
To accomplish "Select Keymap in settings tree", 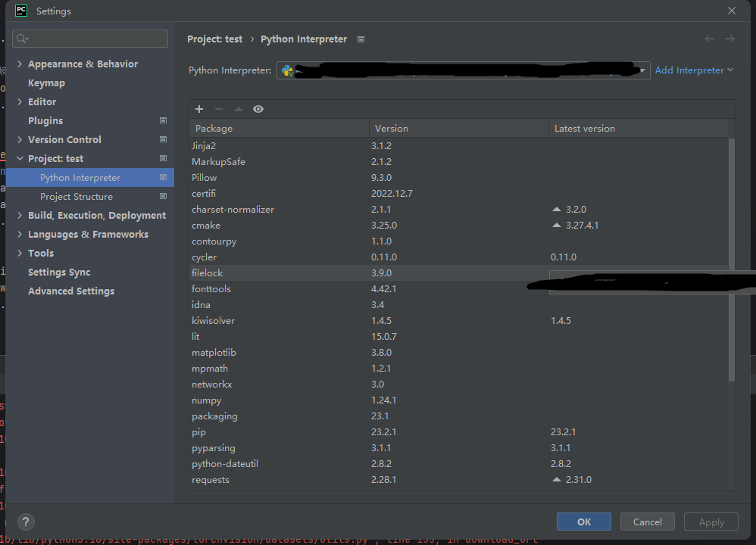I will tap(46, 83).
